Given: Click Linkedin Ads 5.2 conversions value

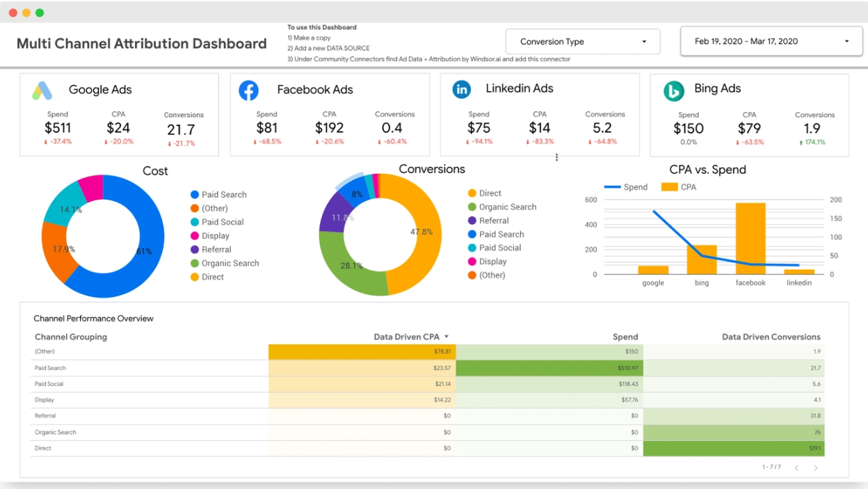Looking at the screenshot, I should 602,128.
